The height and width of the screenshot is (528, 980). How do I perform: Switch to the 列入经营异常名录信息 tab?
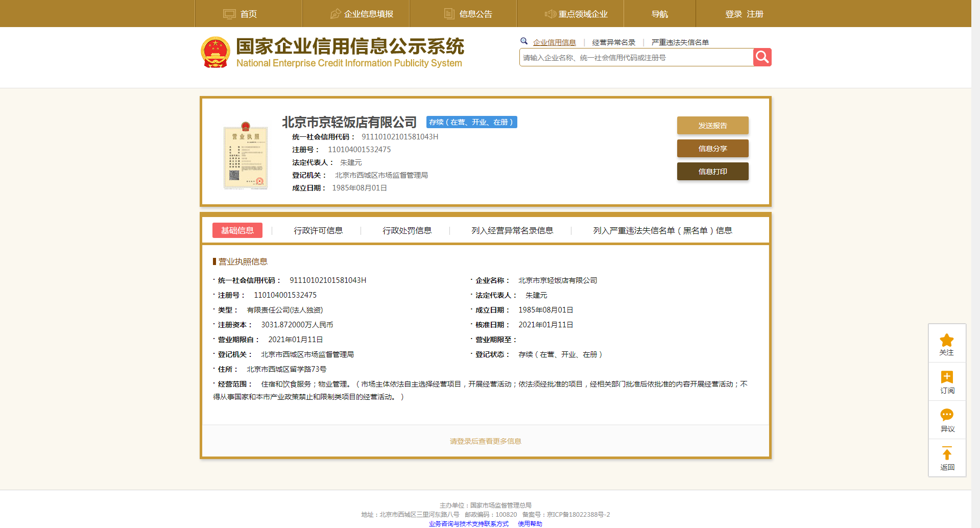pos(512,230)
